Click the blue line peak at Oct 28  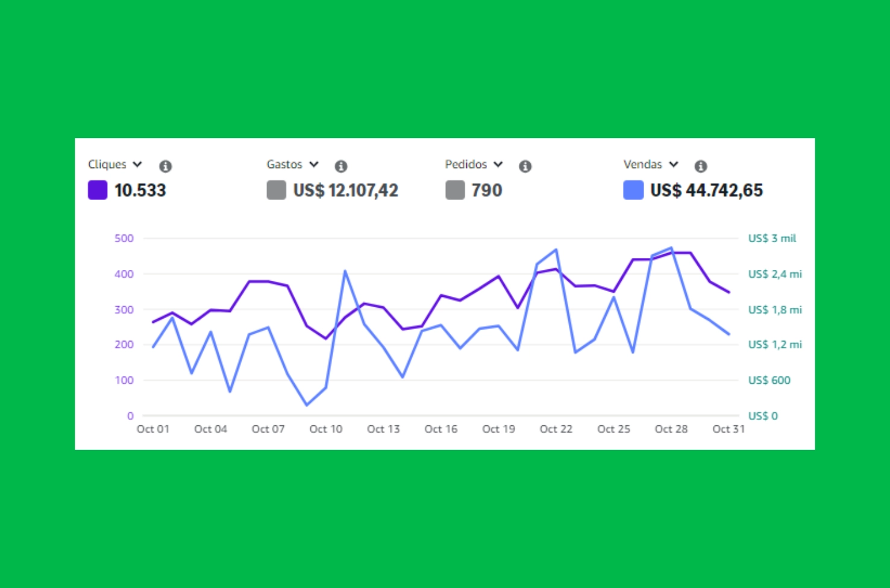pos(671,248)
